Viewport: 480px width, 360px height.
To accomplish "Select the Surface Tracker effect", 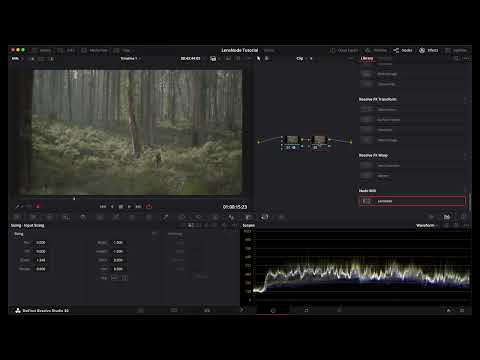I will (x=412, y=119).
